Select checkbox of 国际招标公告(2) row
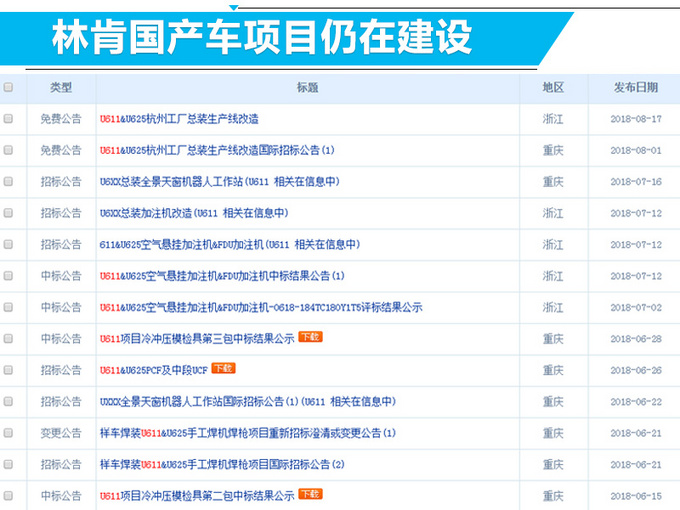 pos(8,464)
